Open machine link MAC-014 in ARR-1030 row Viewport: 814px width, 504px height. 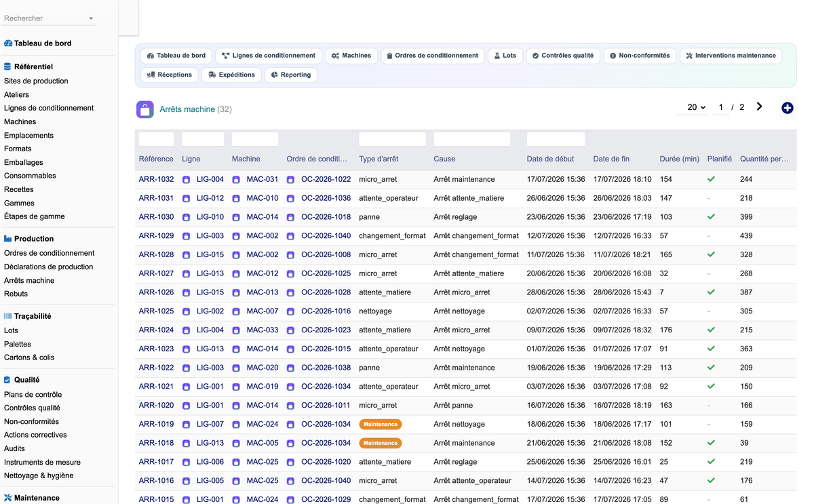(x=263, y=217)
